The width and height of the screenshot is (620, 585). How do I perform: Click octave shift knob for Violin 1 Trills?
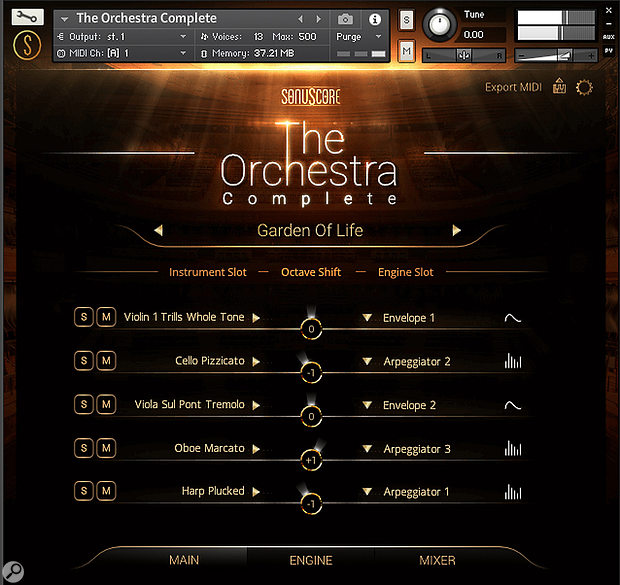[x=311, y=329]
